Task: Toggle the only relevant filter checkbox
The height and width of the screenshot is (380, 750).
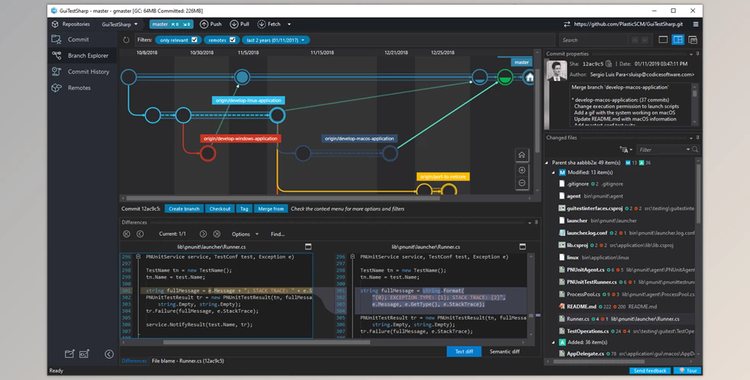Action: [194, 40]
